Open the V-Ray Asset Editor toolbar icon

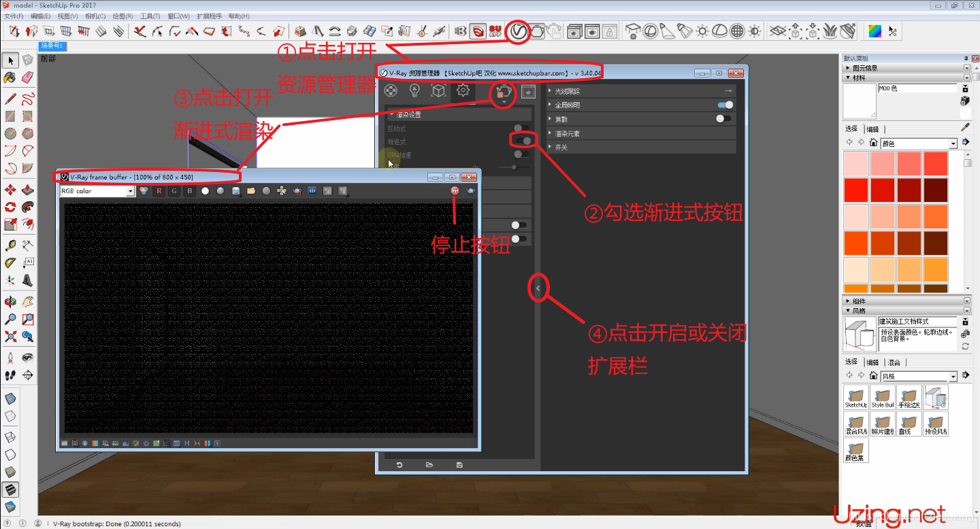(519, 31)
